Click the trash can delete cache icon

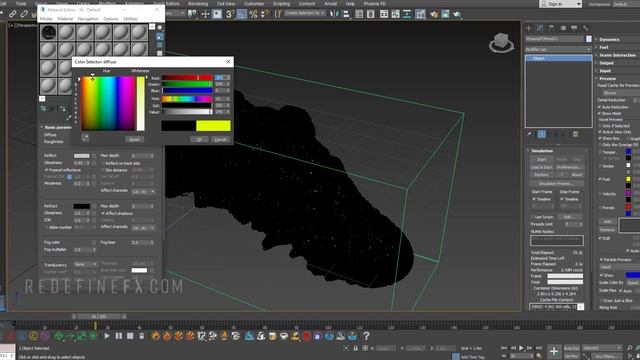(142, 336)
